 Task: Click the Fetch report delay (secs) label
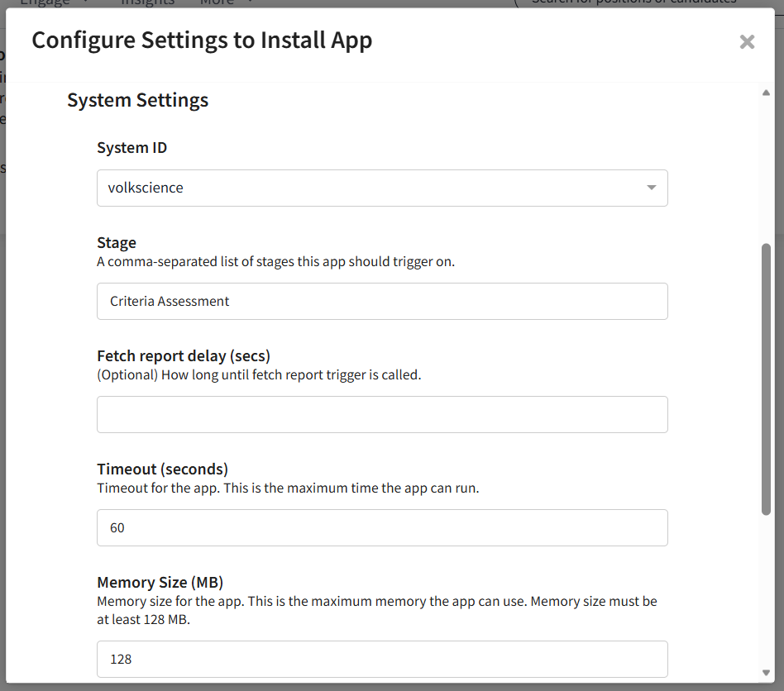184,356
